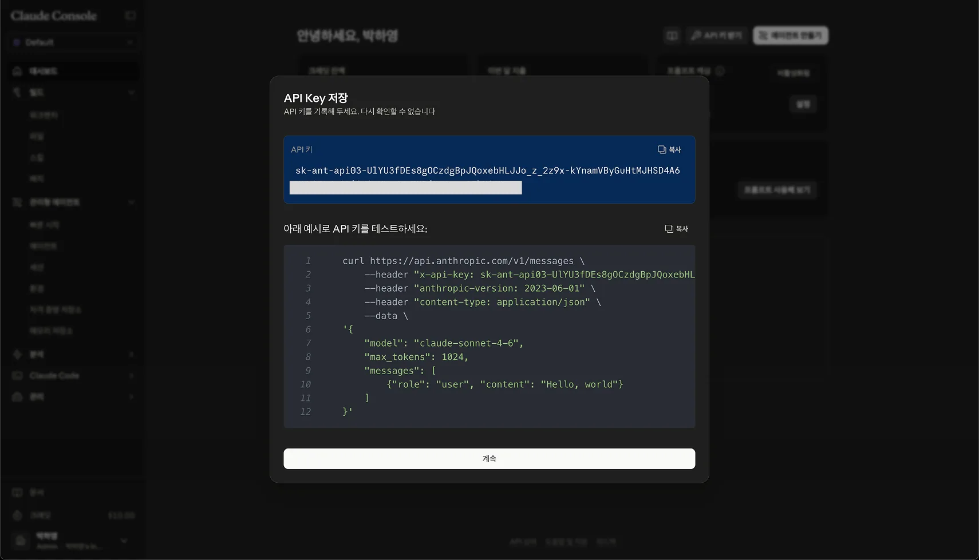979x560 pixels.
Task: Copy the API key with the 복사 button
Action: pos(669,149)
